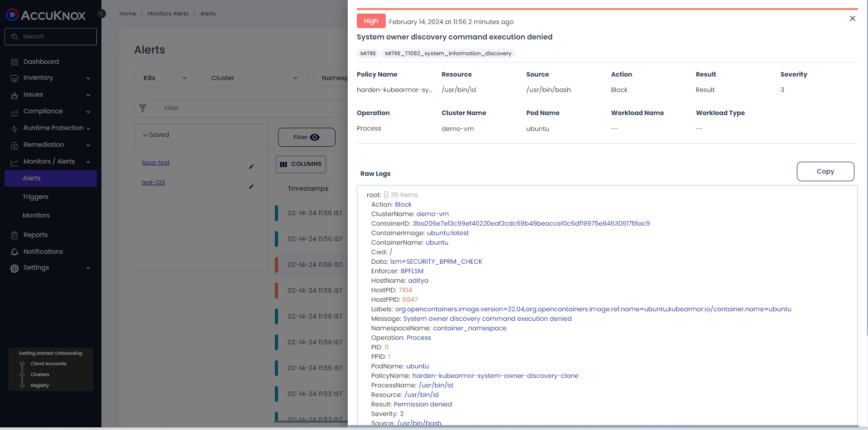Toggle the eye icon on the Filter button

316,137
